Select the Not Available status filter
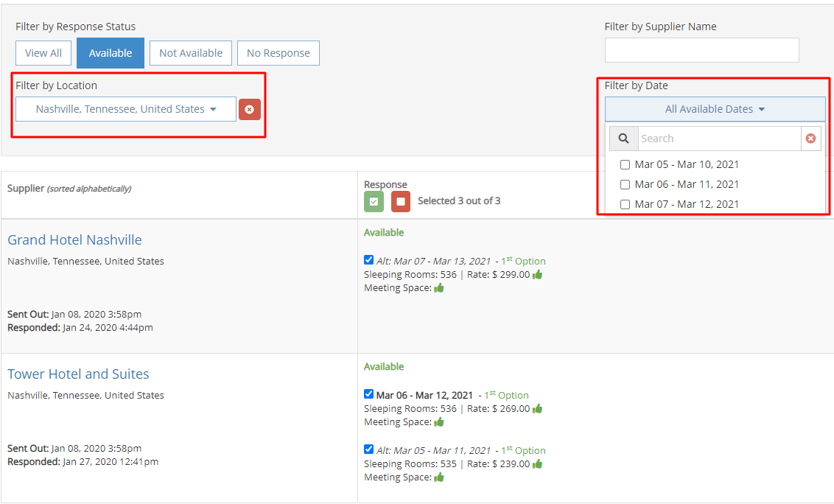 pyautogui.click(x=191, y=53)
